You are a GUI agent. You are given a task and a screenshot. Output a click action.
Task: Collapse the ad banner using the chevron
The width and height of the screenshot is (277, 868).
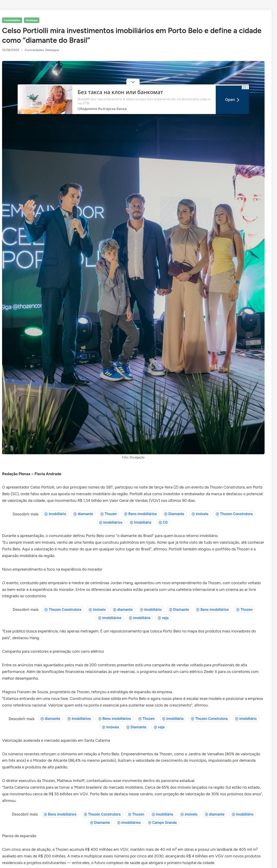[x=133, y=82]
